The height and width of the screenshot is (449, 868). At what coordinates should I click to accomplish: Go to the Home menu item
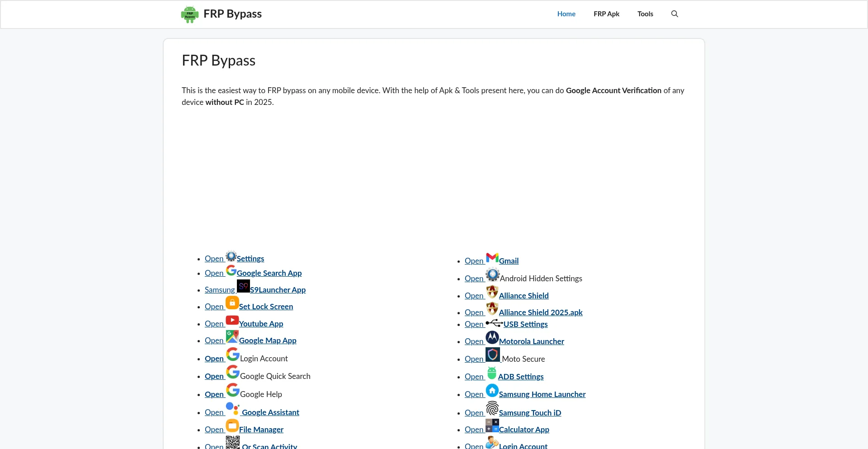click(x=566, y=14)
